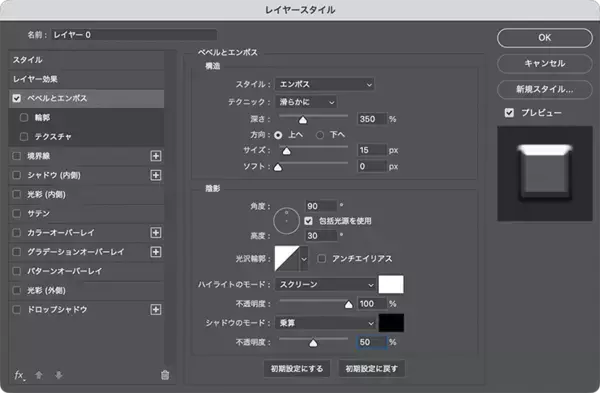Open 光沢輪郭 contour picker arrow
This screenshot has height=393, width=600.
tap(304, 259)
